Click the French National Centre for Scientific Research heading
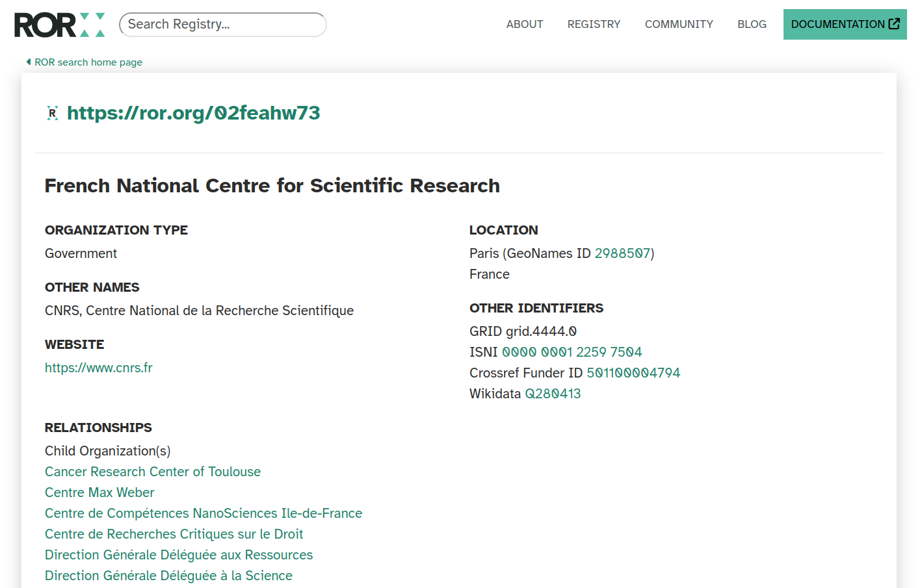 [x=272, y=186]
